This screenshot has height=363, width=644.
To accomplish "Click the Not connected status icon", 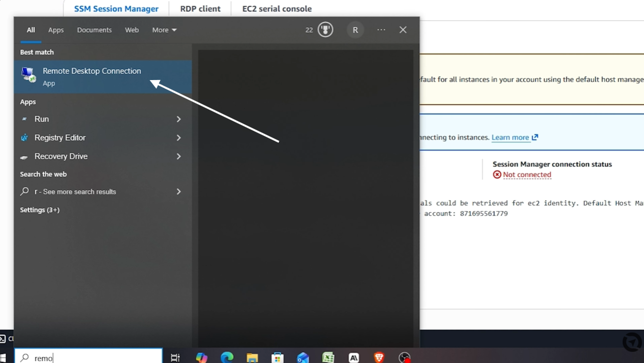I will click(497, 175).
